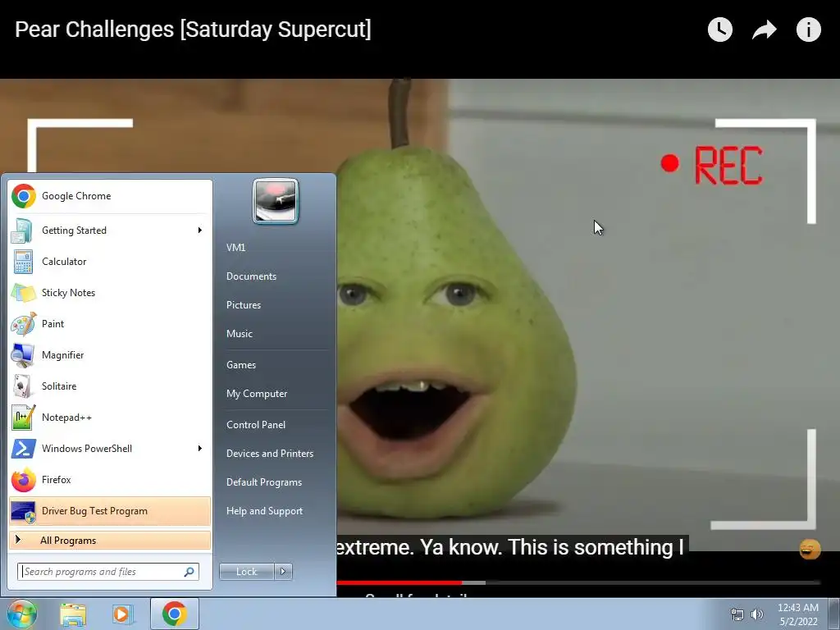Click Show desktop button at taskbar end

[834, 614]
